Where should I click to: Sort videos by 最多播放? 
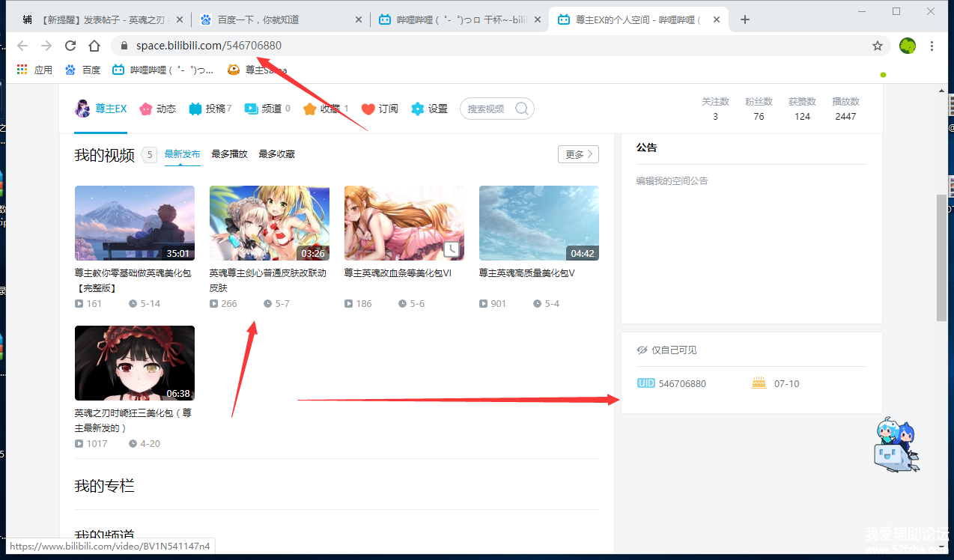229,154
